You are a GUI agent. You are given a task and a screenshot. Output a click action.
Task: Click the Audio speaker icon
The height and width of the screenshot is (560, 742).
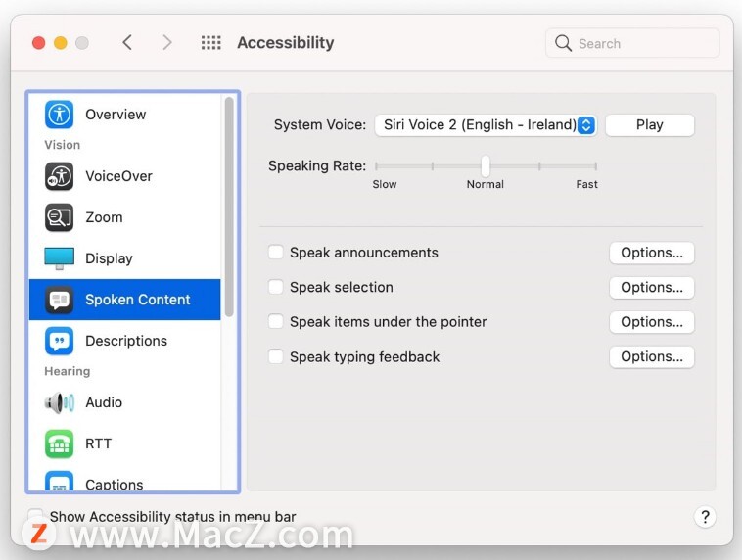click(x=59, y=402)
